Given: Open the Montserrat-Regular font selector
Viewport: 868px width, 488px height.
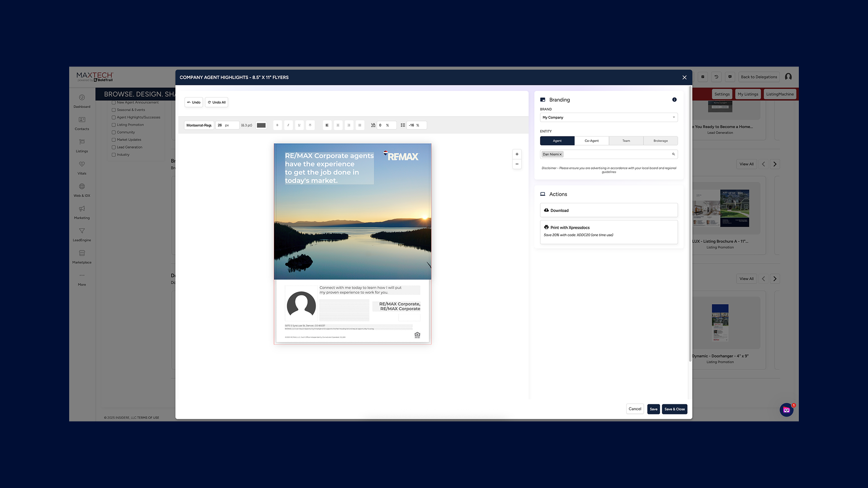Looking at the screenshot, I should tap(199, 125).
